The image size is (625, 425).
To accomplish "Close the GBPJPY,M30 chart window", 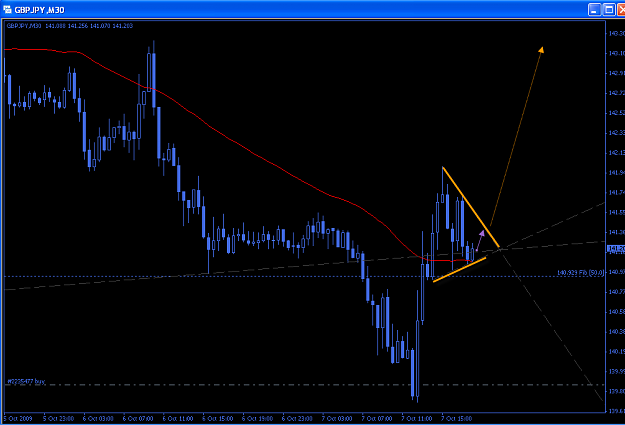I will [x=621, y=10].
